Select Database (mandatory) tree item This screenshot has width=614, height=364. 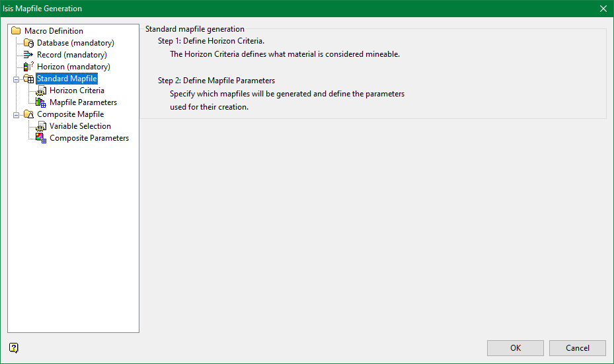click(75, 43)
